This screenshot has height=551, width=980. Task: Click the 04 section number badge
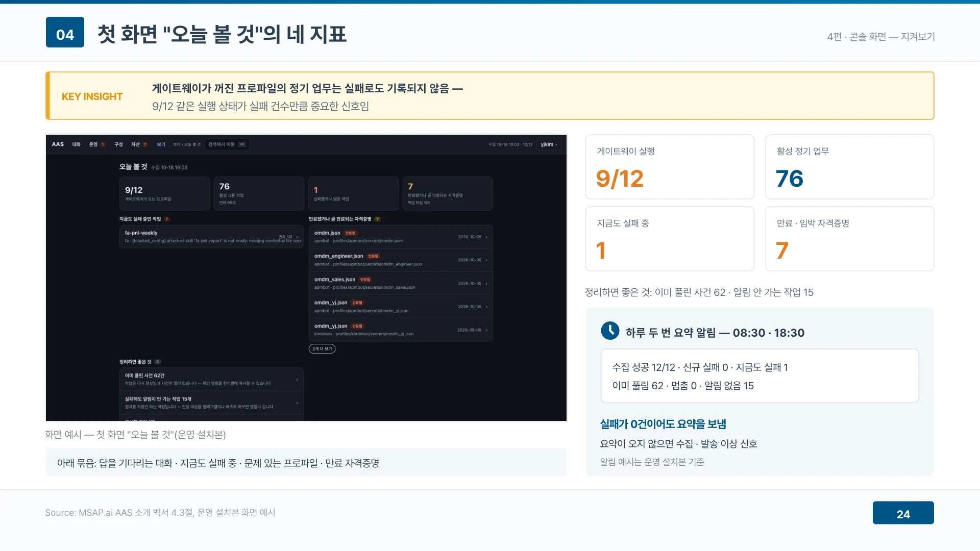click(65, 32)
